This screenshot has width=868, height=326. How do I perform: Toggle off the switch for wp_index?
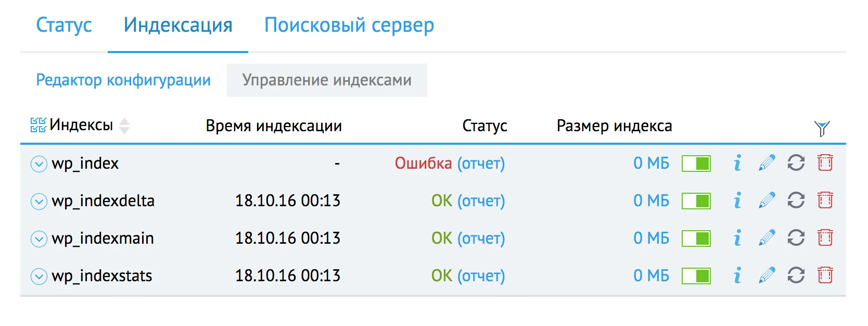[x=696, y=163]
